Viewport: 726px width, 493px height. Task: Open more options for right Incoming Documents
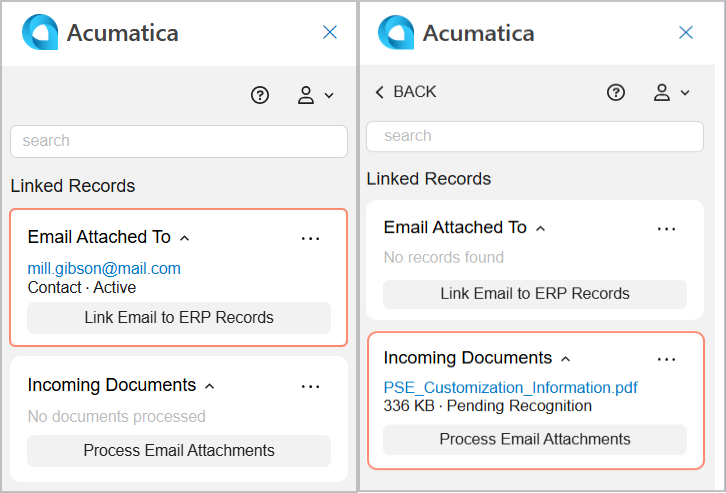tap(666, 359)
